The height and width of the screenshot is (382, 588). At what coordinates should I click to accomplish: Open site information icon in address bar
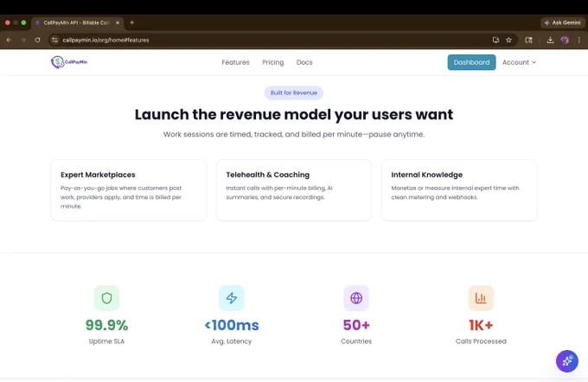pos(55,40)
